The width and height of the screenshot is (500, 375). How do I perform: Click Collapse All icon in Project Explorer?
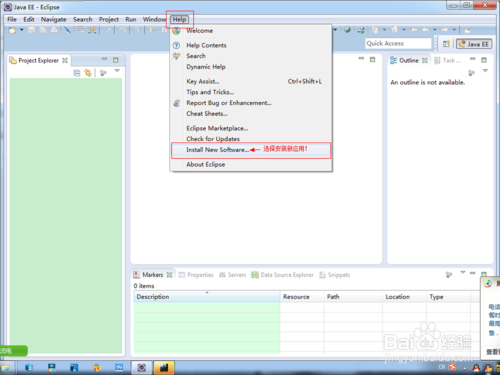(x=77, y=73)
